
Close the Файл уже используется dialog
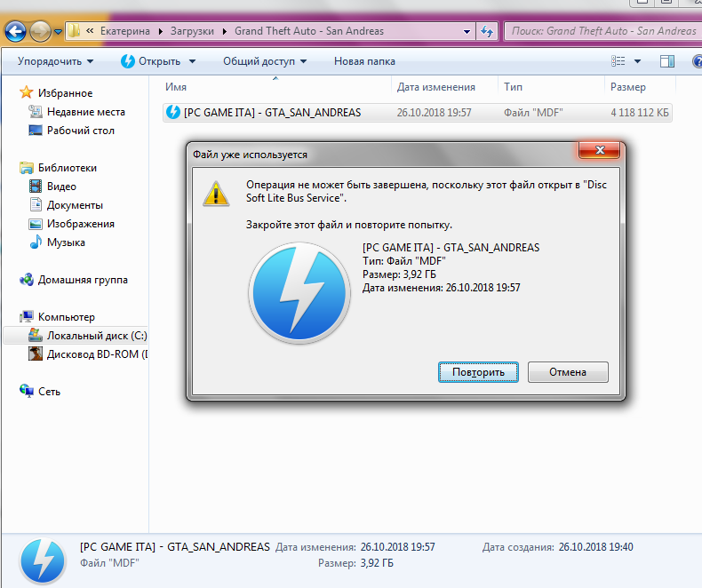coord(600,150)
